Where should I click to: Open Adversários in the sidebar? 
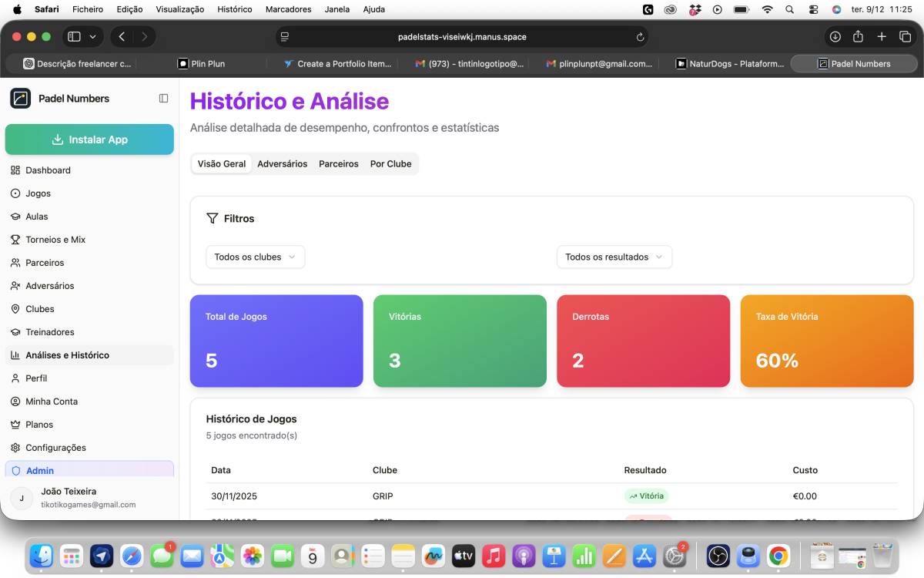pos(89,286)
